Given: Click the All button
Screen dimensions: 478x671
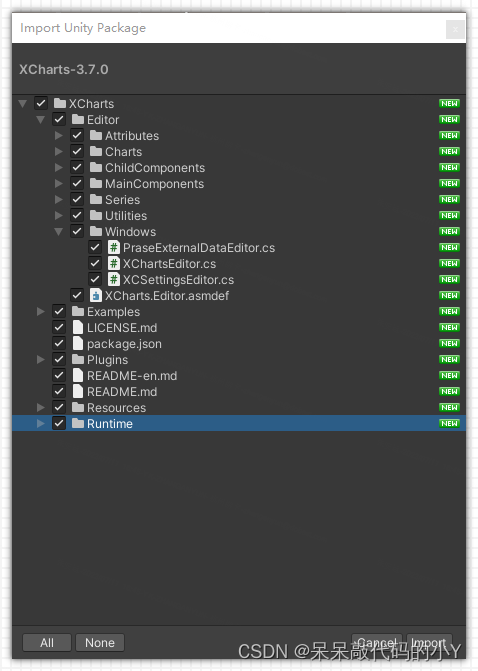Looking at the screenshot, I should click(x=47, y=642).
